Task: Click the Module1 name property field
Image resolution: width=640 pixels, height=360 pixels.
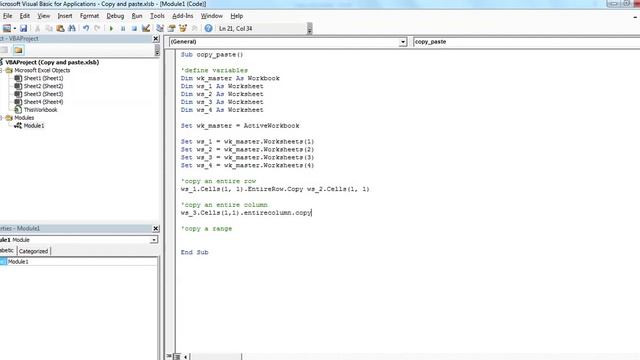Action: (x=82, y=262)
